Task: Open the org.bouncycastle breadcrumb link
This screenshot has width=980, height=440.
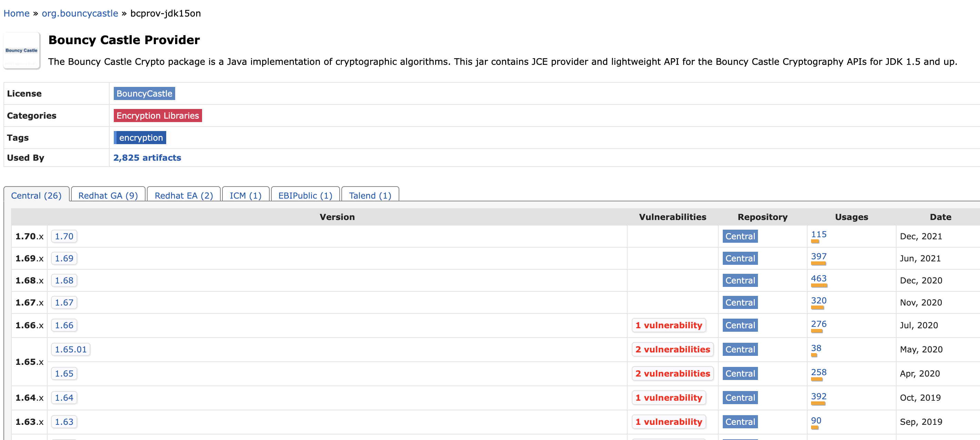Action: coord(80,13)
